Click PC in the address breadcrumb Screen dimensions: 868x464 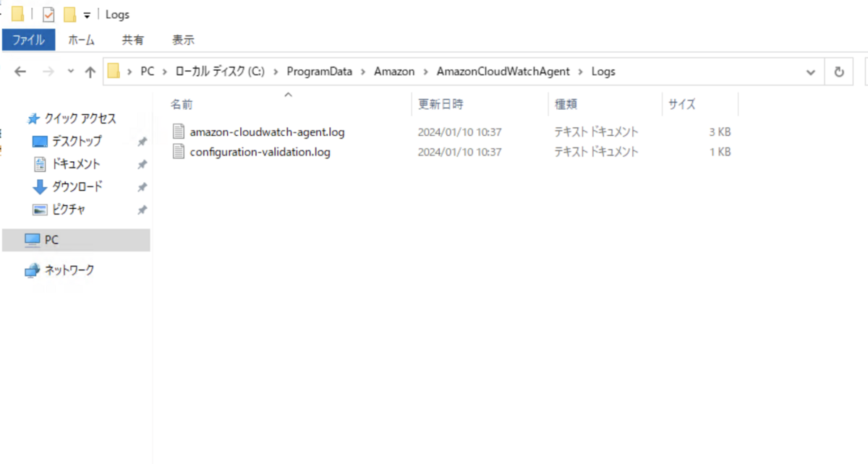148,72
